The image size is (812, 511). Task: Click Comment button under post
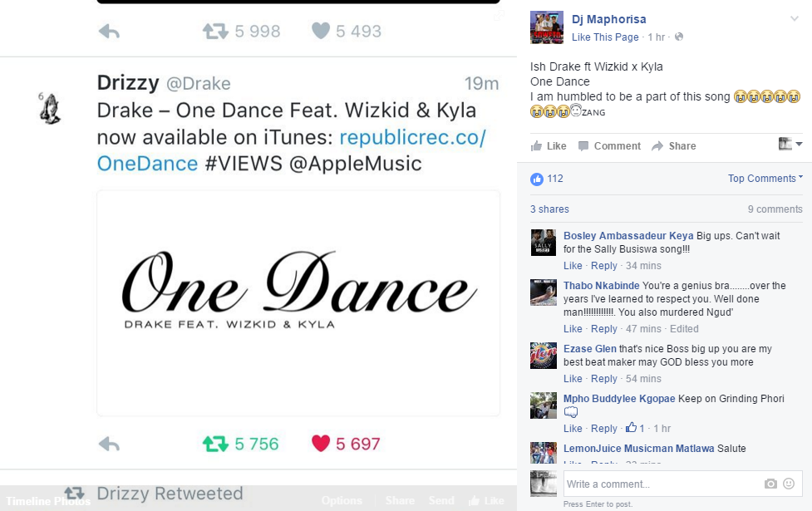609,146
